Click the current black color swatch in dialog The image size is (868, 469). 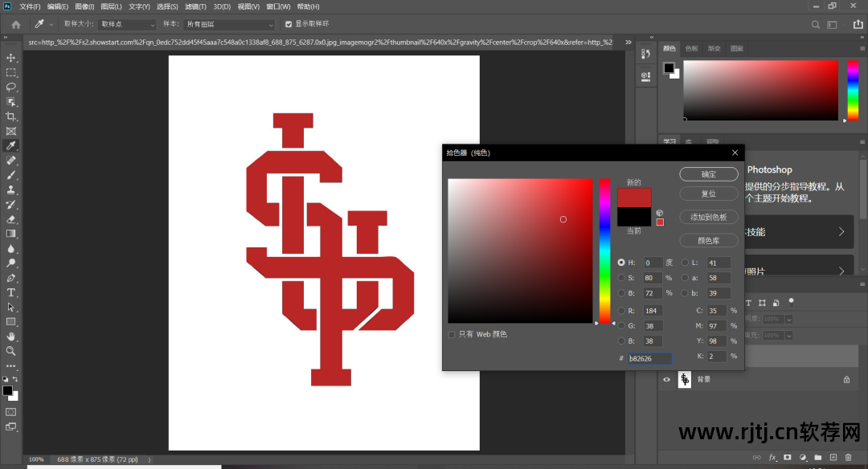point(634,216)
